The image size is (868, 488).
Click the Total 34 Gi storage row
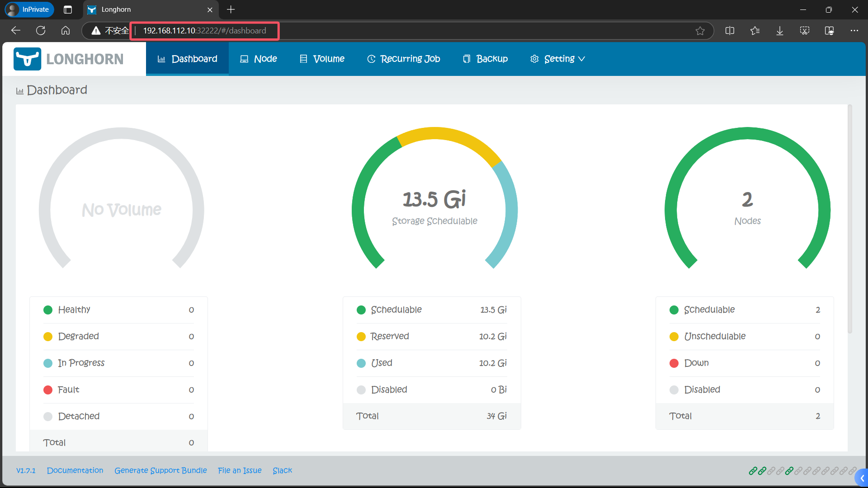click(432, 416)
